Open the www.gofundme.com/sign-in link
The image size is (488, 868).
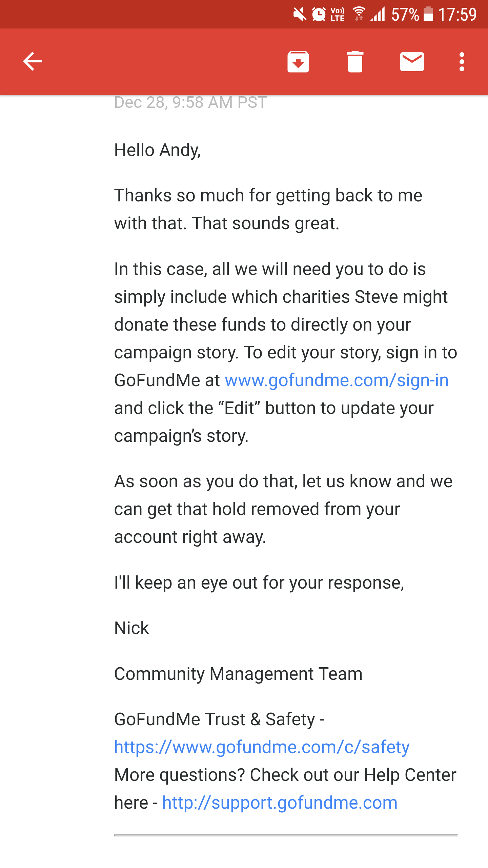click(337, 380)
